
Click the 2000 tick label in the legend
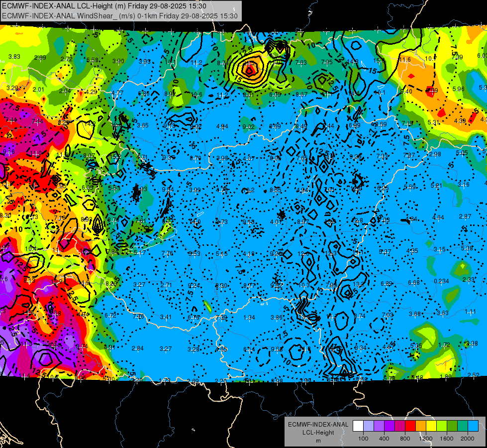[468, 439]
